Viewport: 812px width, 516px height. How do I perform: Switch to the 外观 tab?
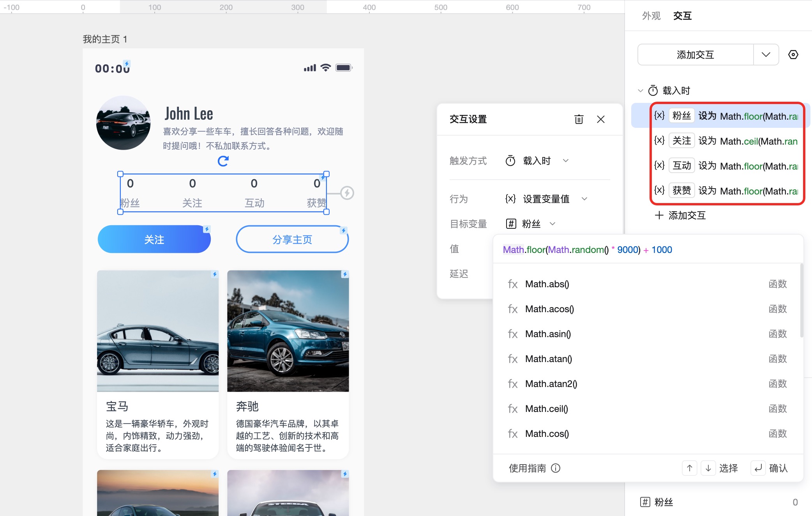[x=651, y=16]
